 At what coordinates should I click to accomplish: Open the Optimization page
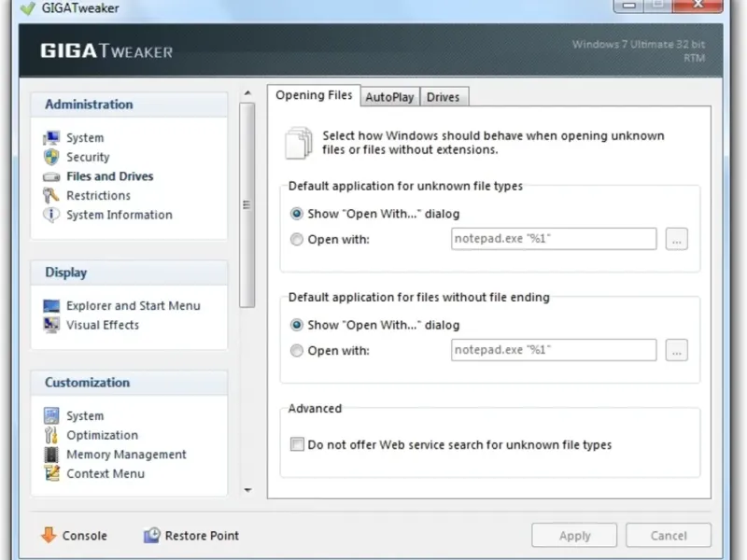(x=102, y=435)
